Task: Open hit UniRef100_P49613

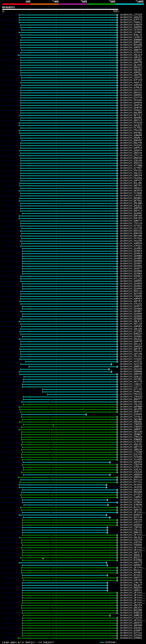Action: click(x=131, y=22)
